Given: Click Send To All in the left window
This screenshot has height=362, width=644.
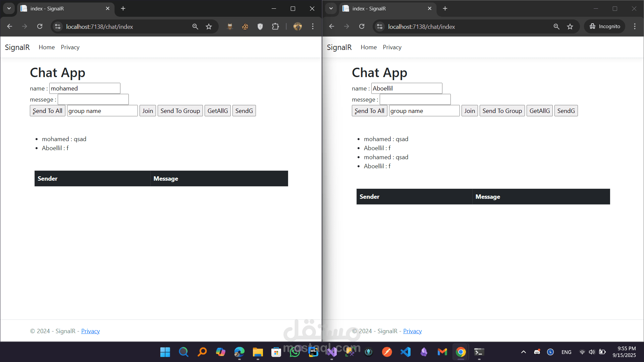Looking at the screenshot, I should 47,111.
